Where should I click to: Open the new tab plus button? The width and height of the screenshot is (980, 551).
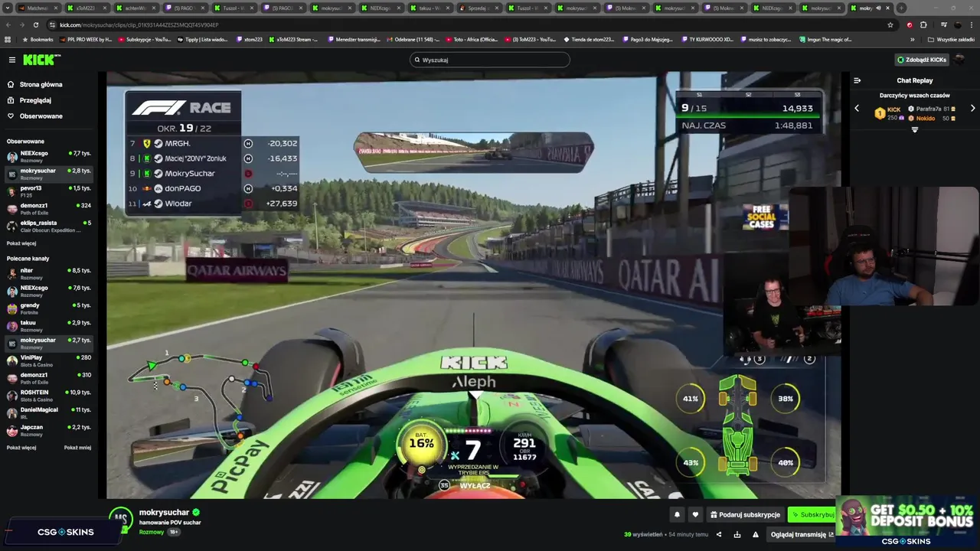[901, 8]
